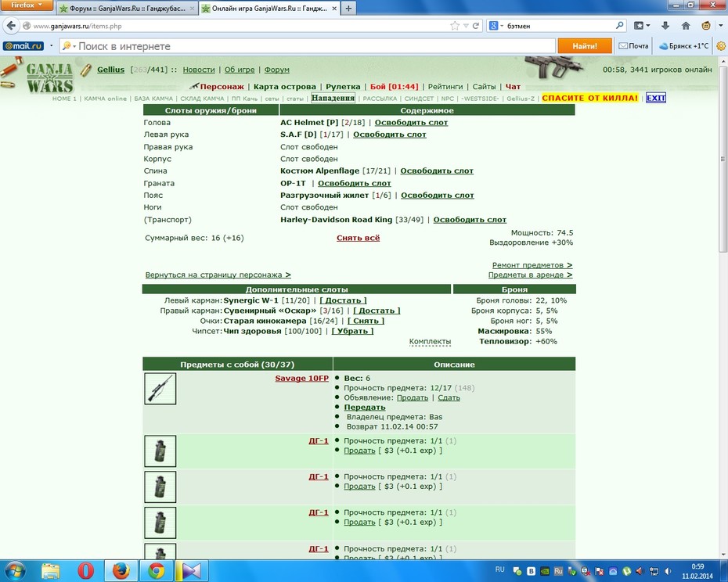Image resolution: width=728 pixels, height=582 pixels.
Task: Open Ремонт предметов link
Action: click(x=532, y=265)
